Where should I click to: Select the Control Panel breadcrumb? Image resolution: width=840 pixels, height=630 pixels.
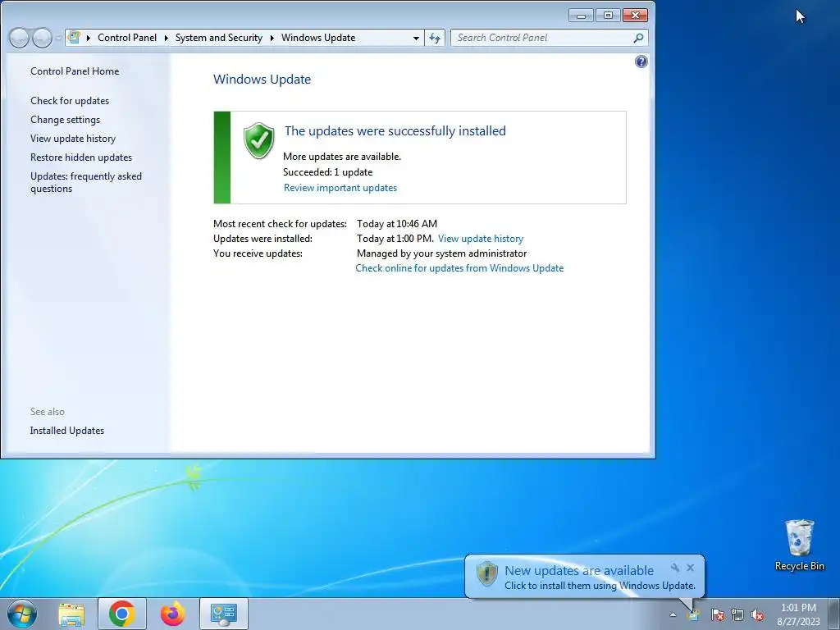coord(127,38)
